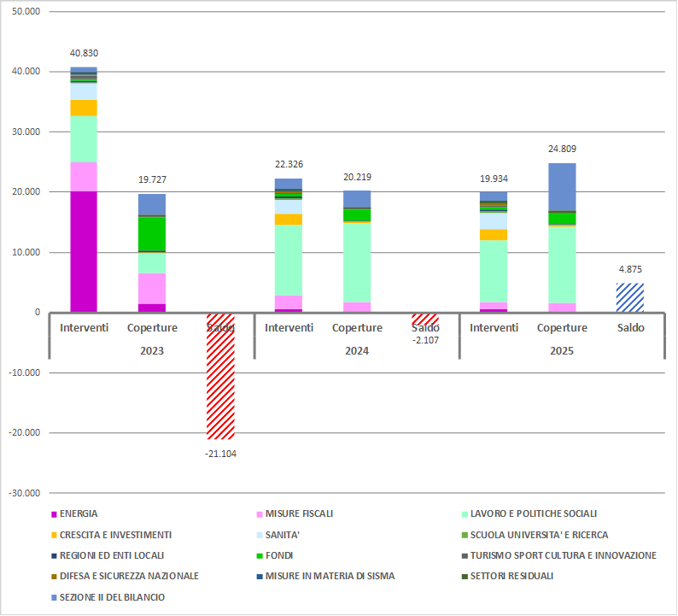This screenshot has height=616, width=678.
Task: Click the green Fondi segment in 2023 Coperture
Action: (x=152, y=234)
